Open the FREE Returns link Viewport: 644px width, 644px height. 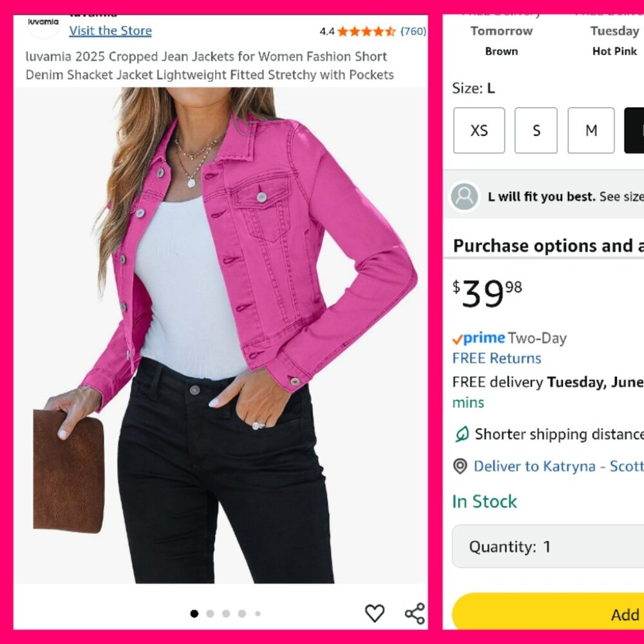pos(497,359)
